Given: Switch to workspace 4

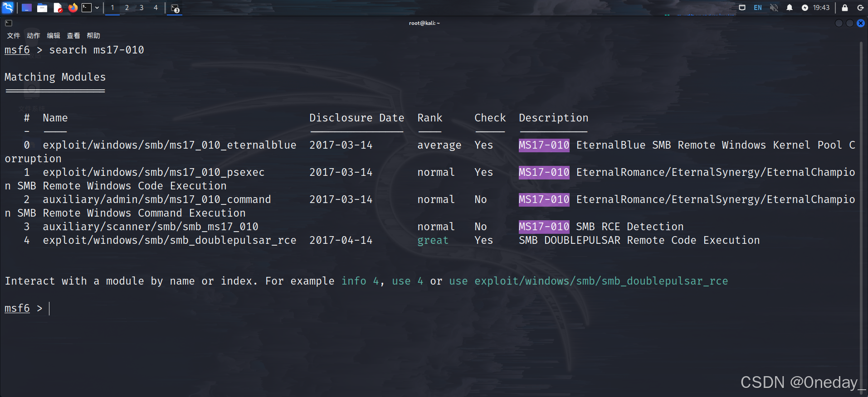Looking at the screenshot, I should pyautogui.click(x=156, y=8).
